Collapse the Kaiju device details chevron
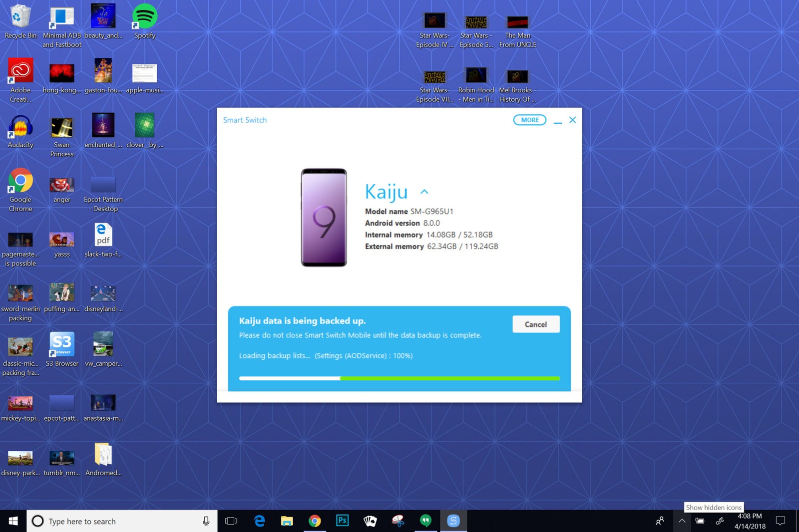Screen dimensions: 799x532 tap(424, 191)
